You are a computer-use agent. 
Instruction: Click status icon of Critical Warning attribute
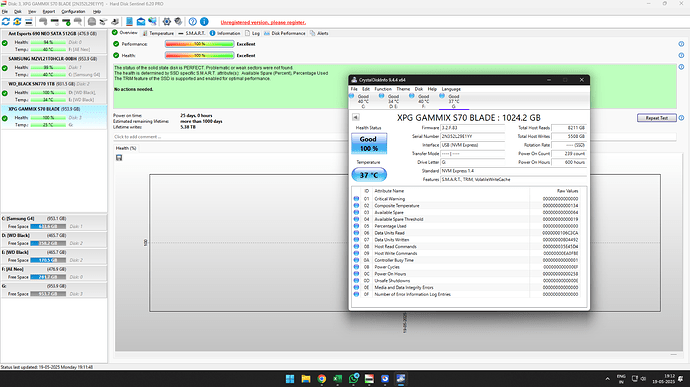click(356, 199)
